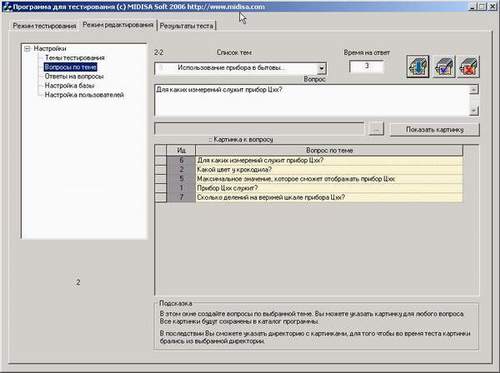Click the blue checkmark save question icon
Image resolution: width=500 pixels, height=373 pixels.
pyautogui.click(x=444, y=67)
